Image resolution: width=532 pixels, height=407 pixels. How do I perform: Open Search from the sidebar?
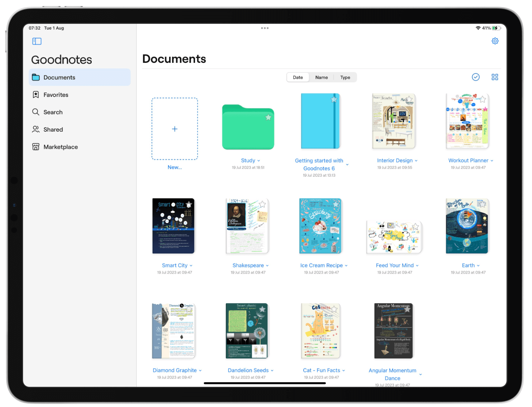(53, 112)
